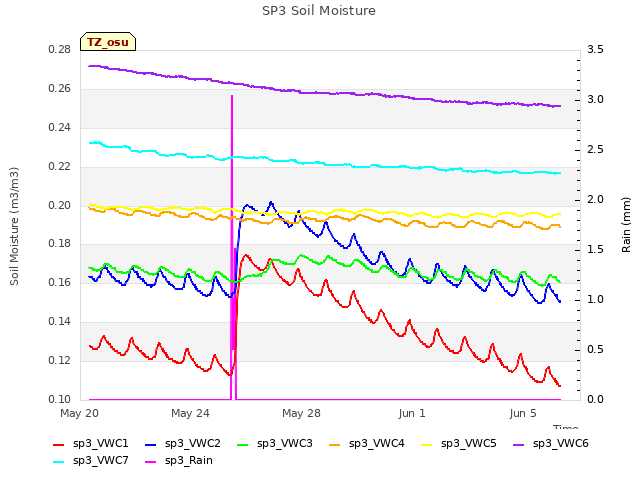Select the sp3_VWC3 legend label
This screenshot has height=480, width=640.
point(284,444)
